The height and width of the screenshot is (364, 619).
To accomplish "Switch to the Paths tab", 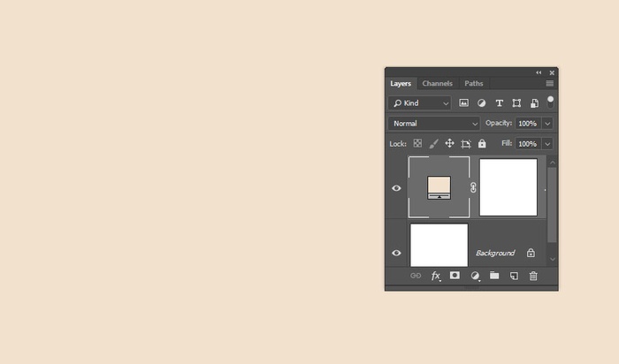I will 474,83.
